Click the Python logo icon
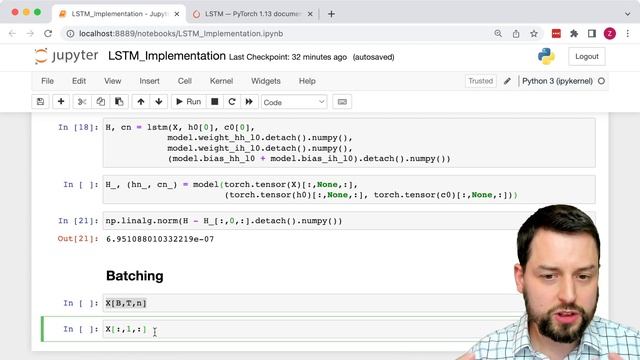 pyautogui.click(x=546, y=56)
